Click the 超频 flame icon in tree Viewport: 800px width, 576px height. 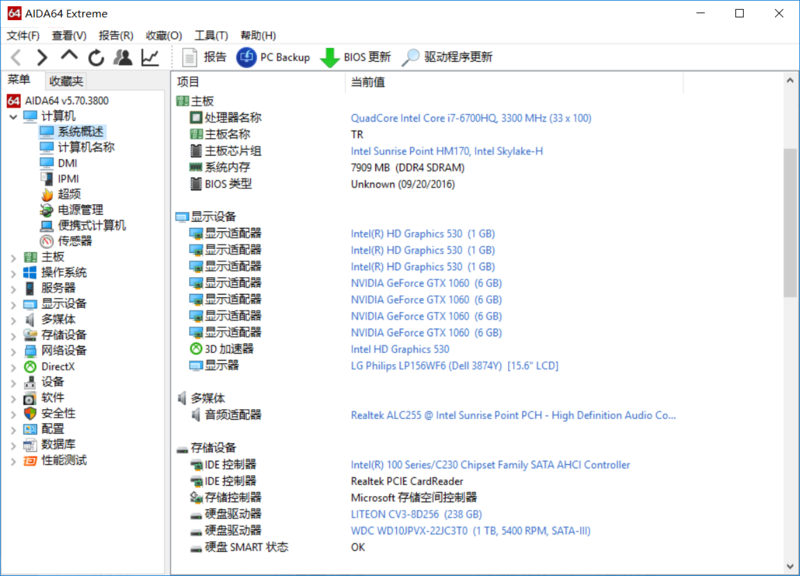tap(47, 194)
